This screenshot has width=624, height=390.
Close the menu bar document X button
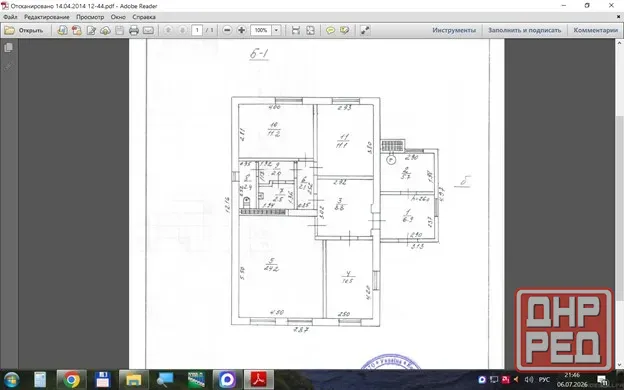[x=618, y=17]
